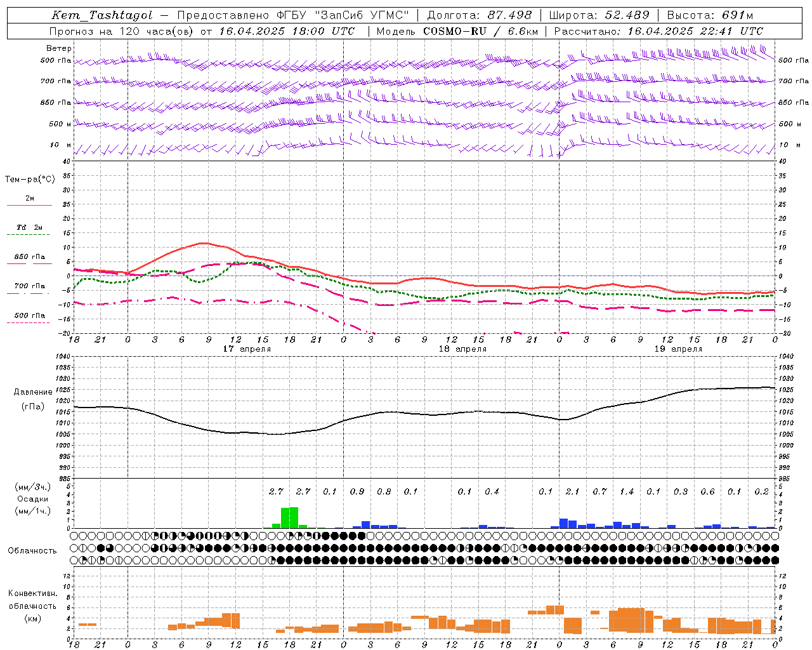The width and height of the screenshot is (812, 650).
Task: Click the 'Конвективн.' convective cloud label
Action: click(32, 594)
